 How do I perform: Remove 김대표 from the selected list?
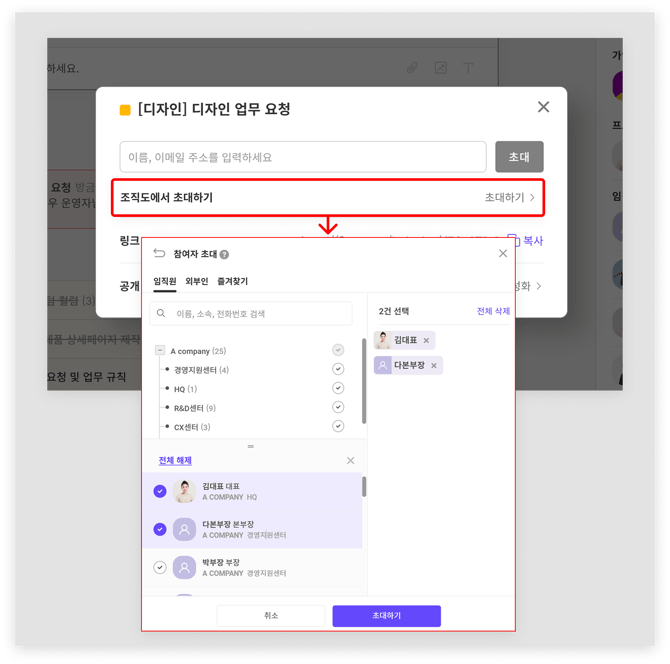(x=426, y=341)
